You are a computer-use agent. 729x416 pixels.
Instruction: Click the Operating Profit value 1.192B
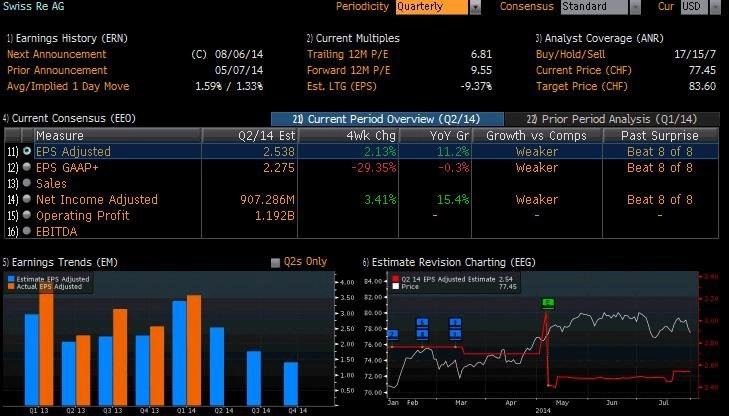pos(275,216)
